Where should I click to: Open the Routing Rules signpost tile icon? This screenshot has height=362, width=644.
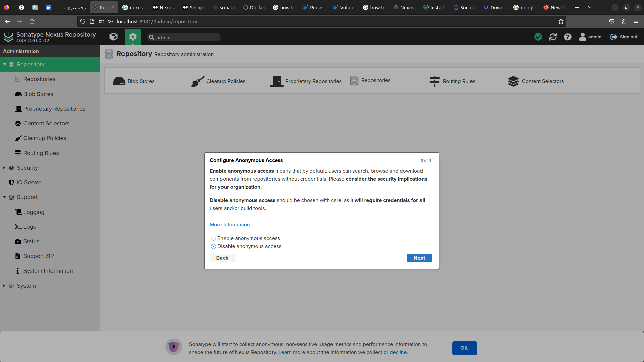click(435, 81)
